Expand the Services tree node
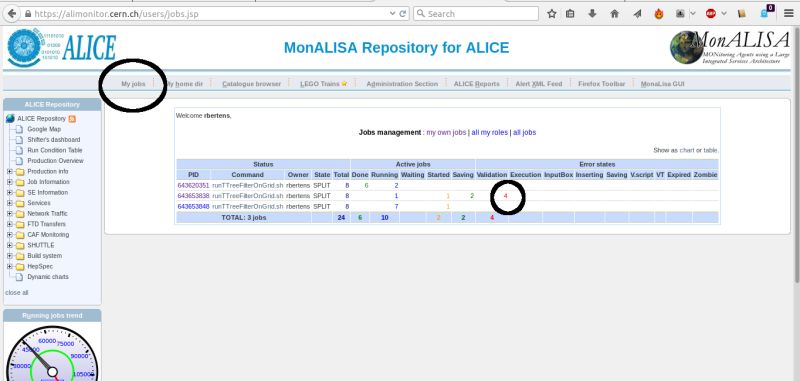 click(10, 203)
